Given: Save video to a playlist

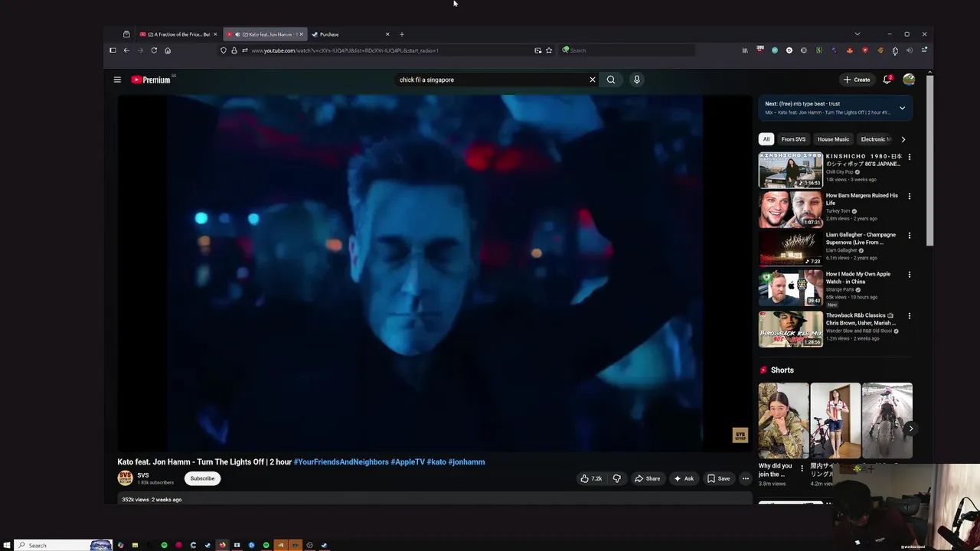Looking at the screenshot, I should point(718,478).
